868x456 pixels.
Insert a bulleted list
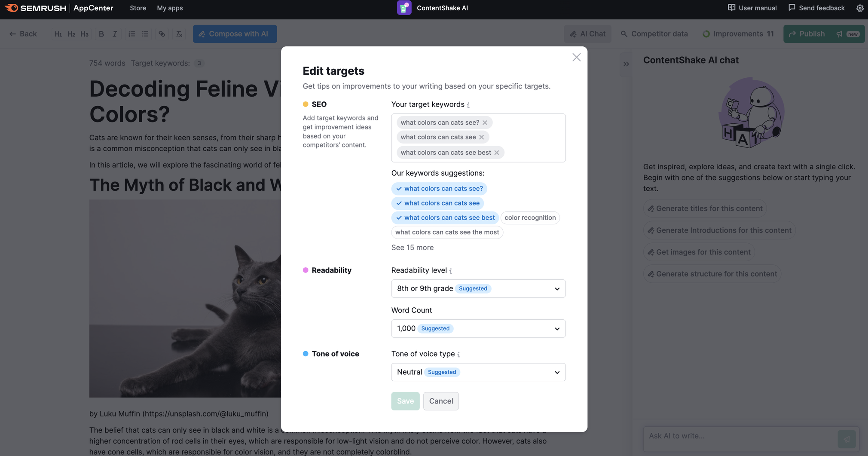tap(145, 34)
